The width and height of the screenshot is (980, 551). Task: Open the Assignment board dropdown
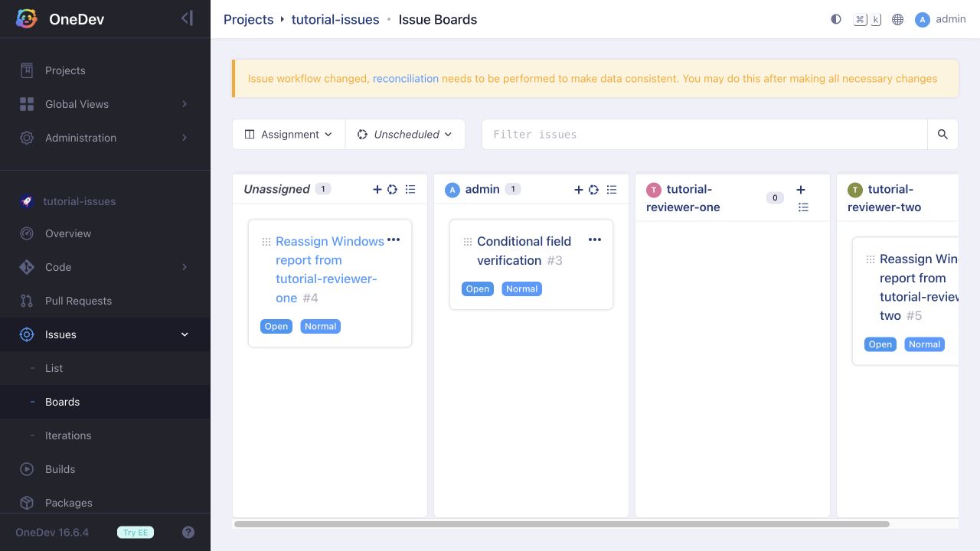pyautogui.click(x=289, y=134)
